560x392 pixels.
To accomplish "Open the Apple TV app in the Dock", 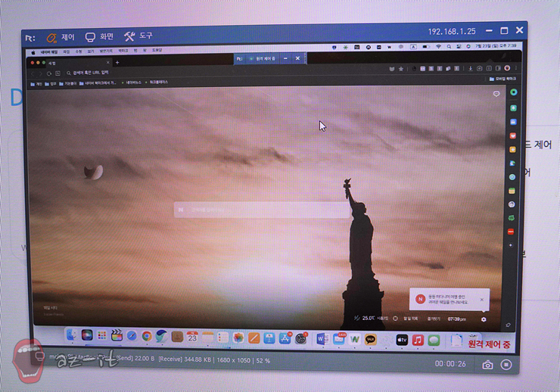I will pos(402,340).
